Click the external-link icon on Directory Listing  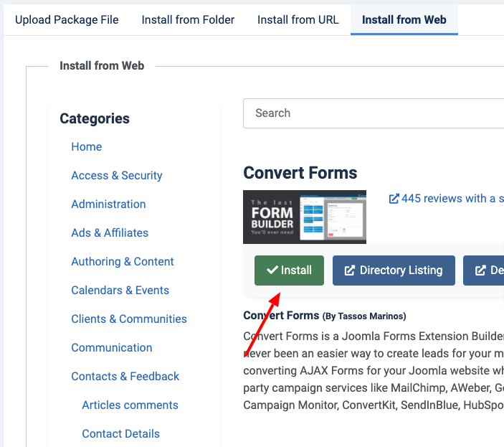350,270
